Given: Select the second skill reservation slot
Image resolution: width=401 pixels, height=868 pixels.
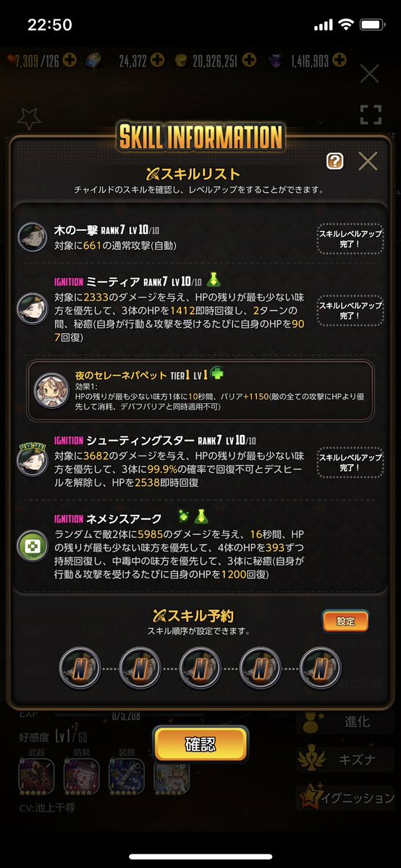Looking at the screenshot, I should (x=140, y=667).
